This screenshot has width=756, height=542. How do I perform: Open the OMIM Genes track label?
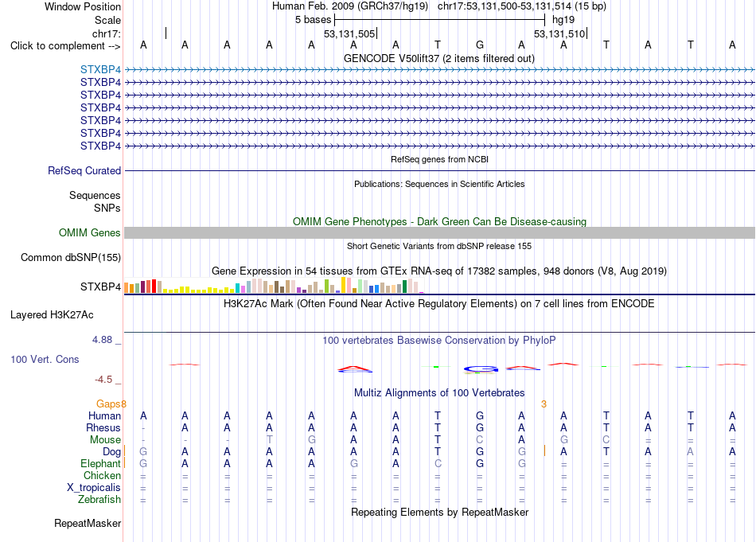coord(90,233)
